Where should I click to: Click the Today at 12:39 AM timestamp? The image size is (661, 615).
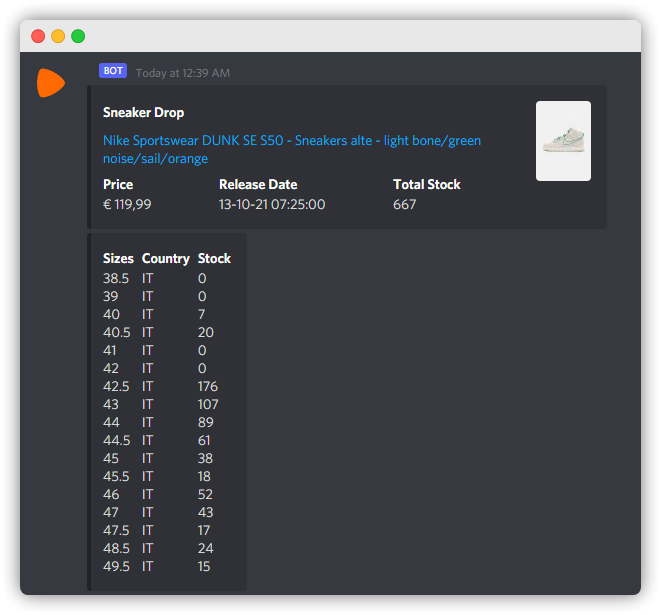[183, 73]
